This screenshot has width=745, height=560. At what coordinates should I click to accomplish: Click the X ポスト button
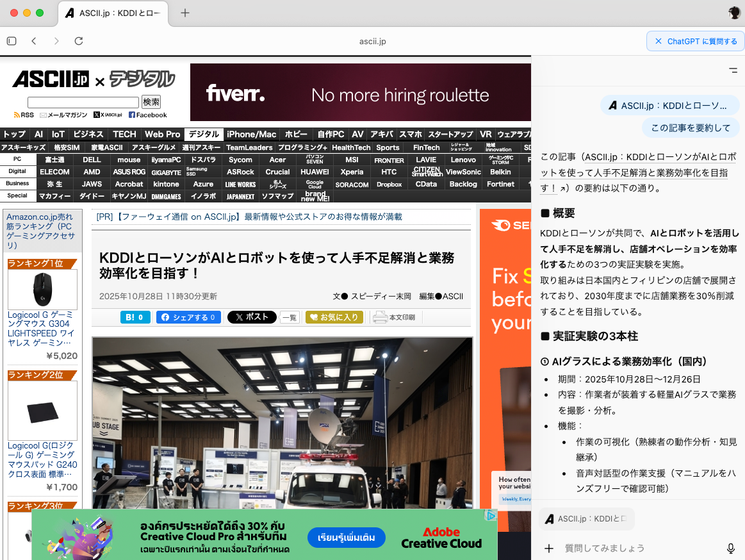pos(252,317)
